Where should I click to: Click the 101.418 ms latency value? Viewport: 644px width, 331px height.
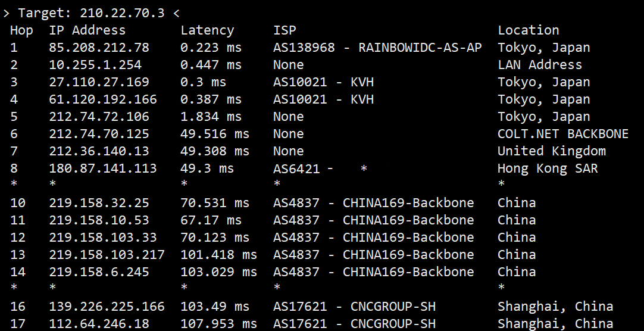point(218,255)
